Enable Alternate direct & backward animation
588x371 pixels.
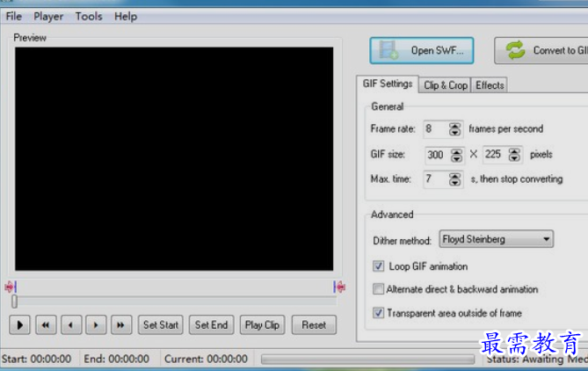pyautogui.click(x=378, y=289)
